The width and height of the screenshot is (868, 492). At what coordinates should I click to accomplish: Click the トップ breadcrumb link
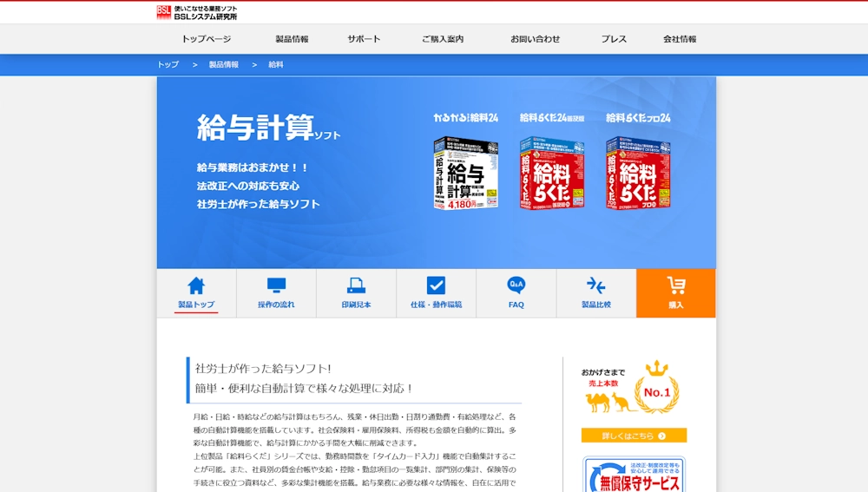[168, 65]
